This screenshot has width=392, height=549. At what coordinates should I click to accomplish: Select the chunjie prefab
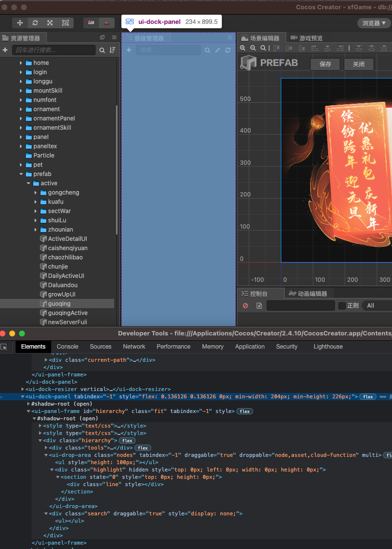tap(57, 267)
